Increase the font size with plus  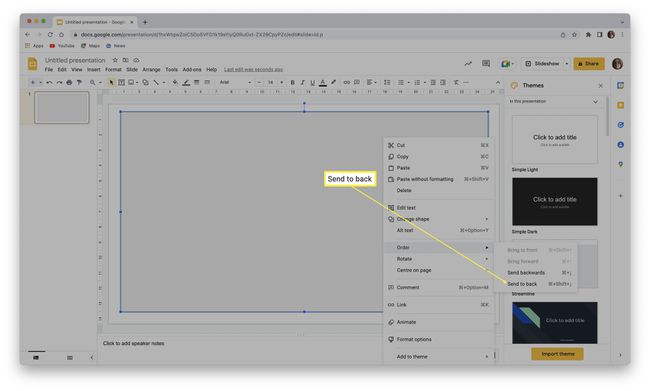(281, 83)
